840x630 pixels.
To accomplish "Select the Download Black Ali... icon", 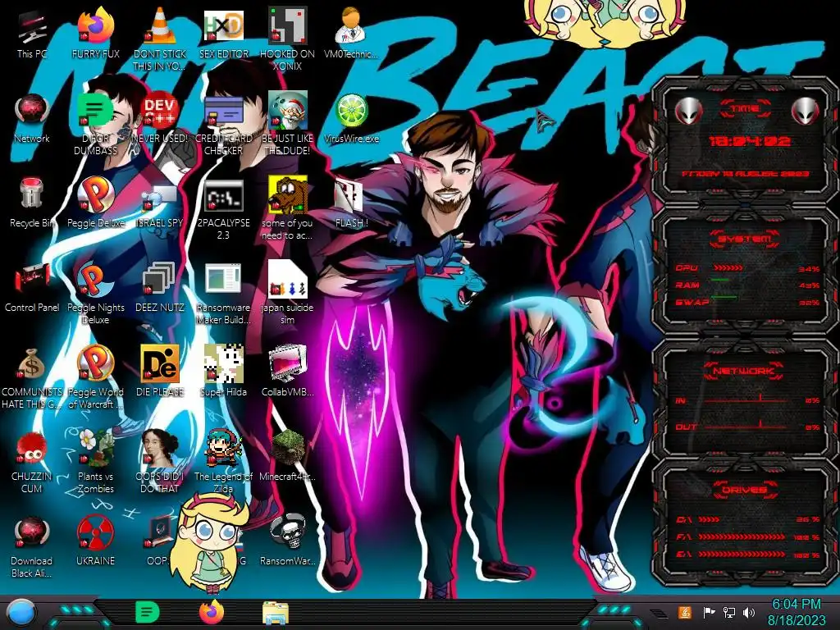I will pos(32,546).
